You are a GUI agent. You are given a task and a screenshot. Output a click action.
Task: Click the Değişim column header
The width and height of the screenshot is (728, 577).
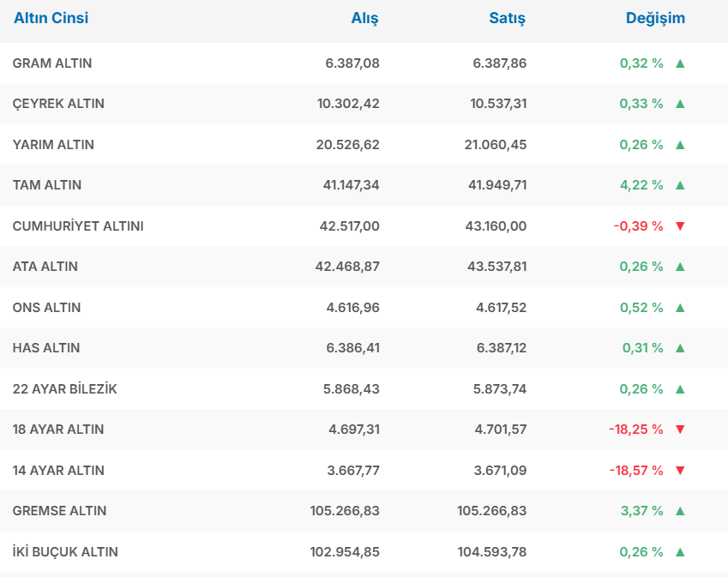[655, 18]
